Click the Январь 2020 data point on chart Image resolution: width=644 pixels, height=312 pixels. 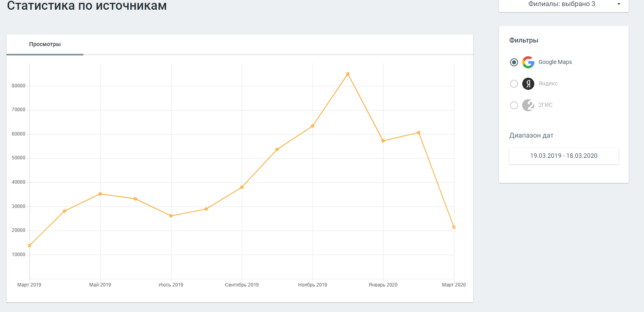coord(383,141)
